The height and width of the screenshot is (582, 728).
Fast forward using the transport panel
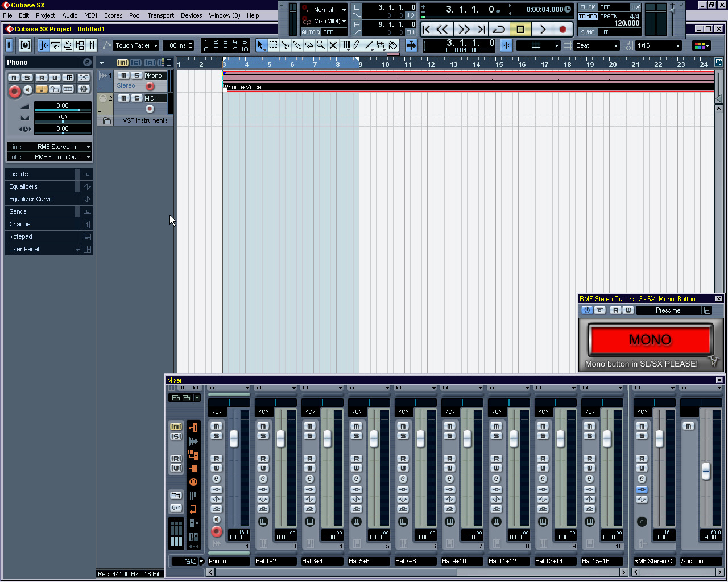pyautogui.click(x=464, y=29)
